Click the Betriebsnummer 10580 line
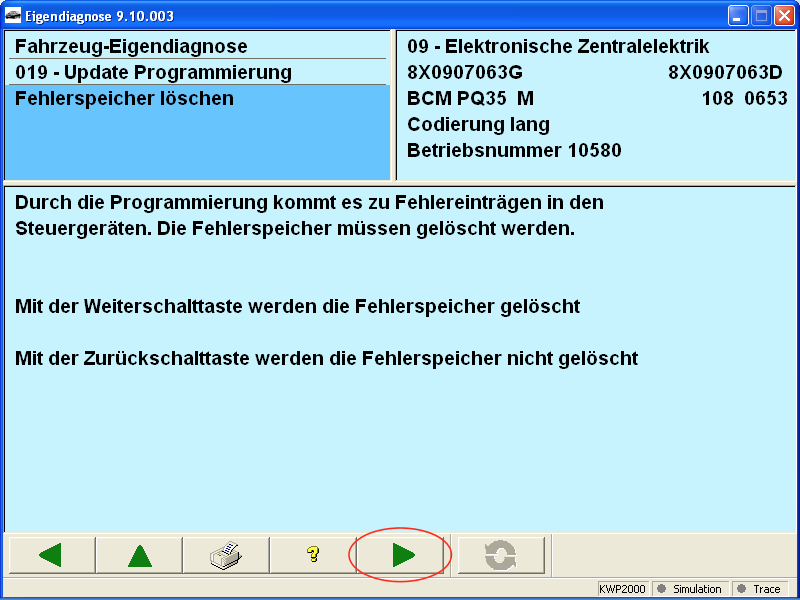The height and width of the screenshot is (600, 800). coord(514,151)
